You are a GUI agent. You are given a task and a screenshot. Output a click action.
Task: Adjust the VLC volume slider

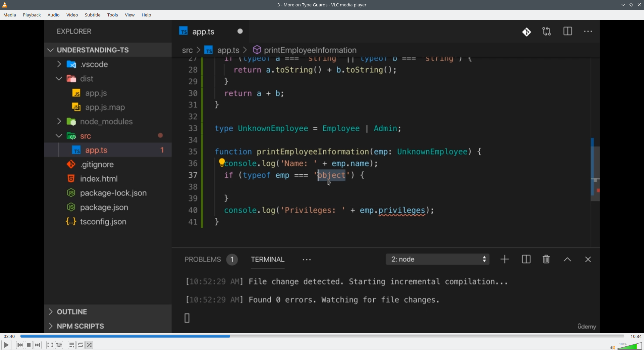630,346
